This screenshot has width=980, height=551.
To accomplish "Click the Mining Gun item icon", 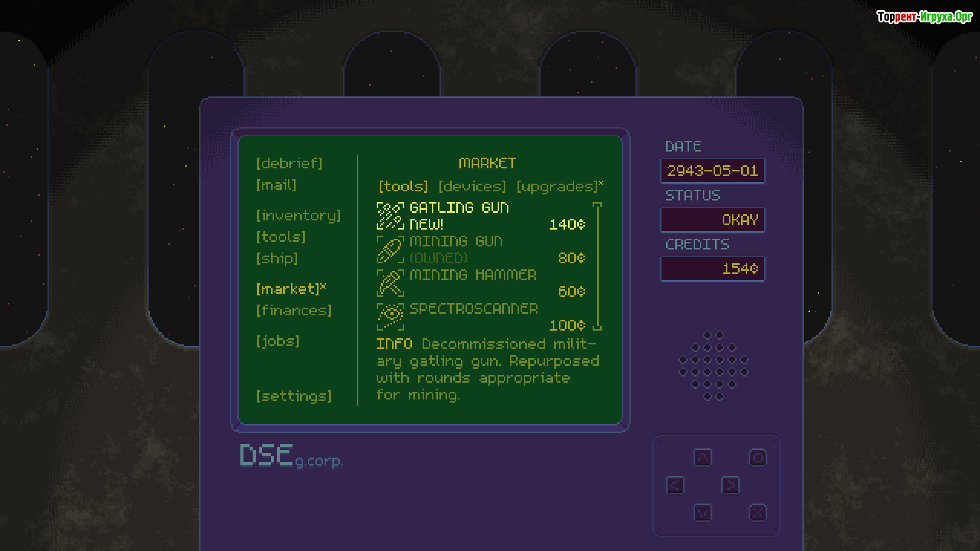I will coord(390,249).
